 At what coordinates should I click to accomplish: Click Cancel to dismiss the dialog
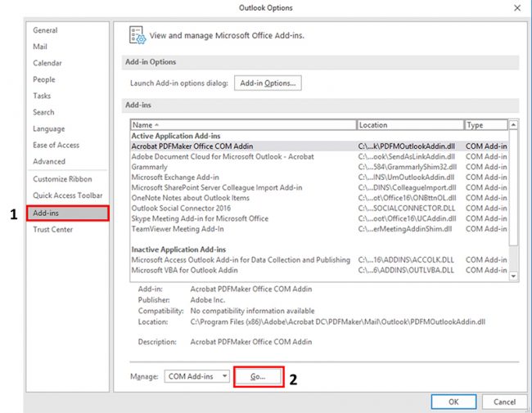pos(504,402)
